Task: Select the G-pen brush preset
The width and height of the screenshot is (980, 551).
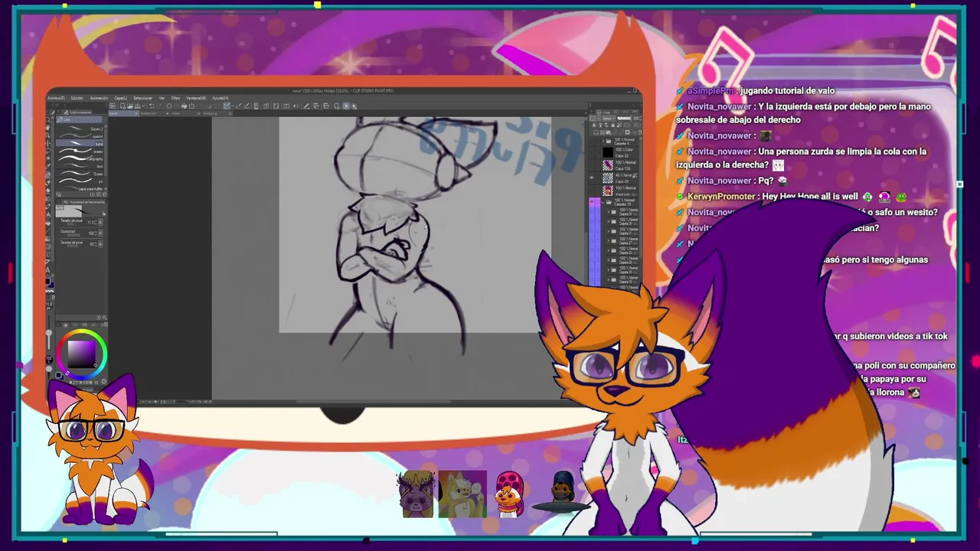Action: pos(80,174)
